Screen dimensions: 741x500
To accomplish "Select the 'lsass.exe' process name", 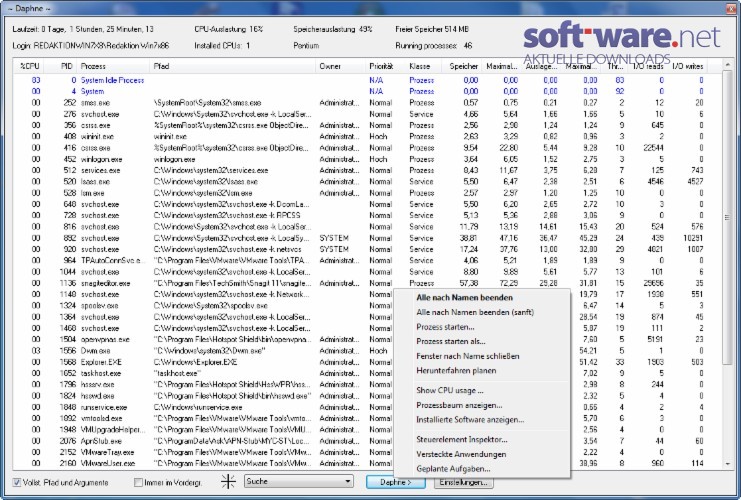I will (95, 181).
